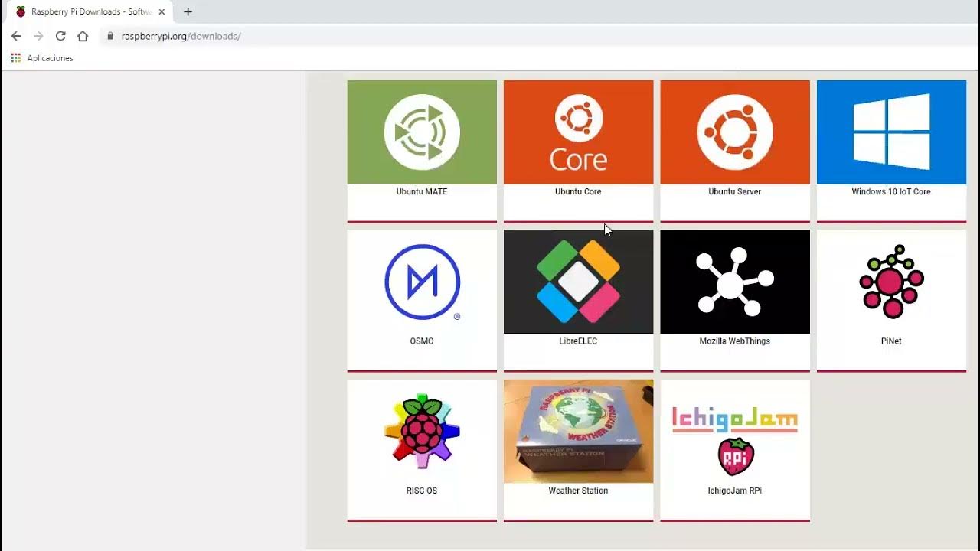The height and width of the screenshot is (551, 980).
Task: Open the LibreELEC colorful diamond logo
Action: [x=578, y=282]
